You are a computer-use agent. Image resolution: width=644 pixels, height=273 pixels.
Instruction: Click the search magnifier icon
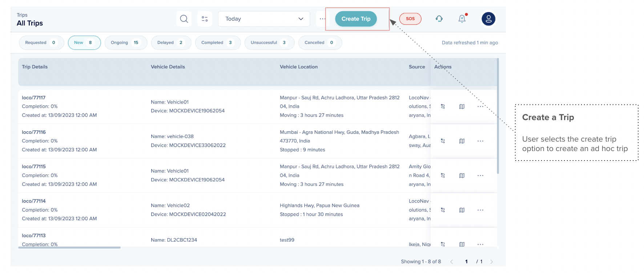pos(184,19)
